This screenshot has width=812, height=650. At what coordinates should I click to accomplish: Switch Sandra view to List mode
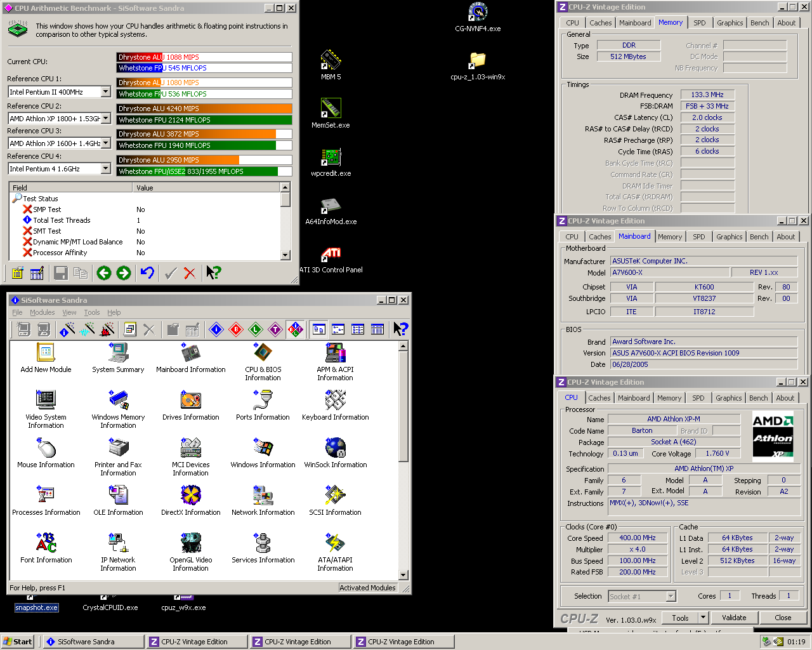358,329
